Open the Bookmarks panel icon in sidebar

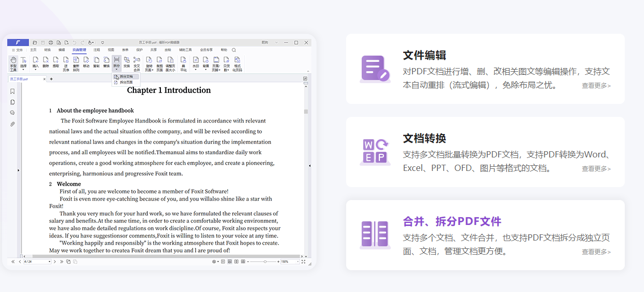(12, 91)
